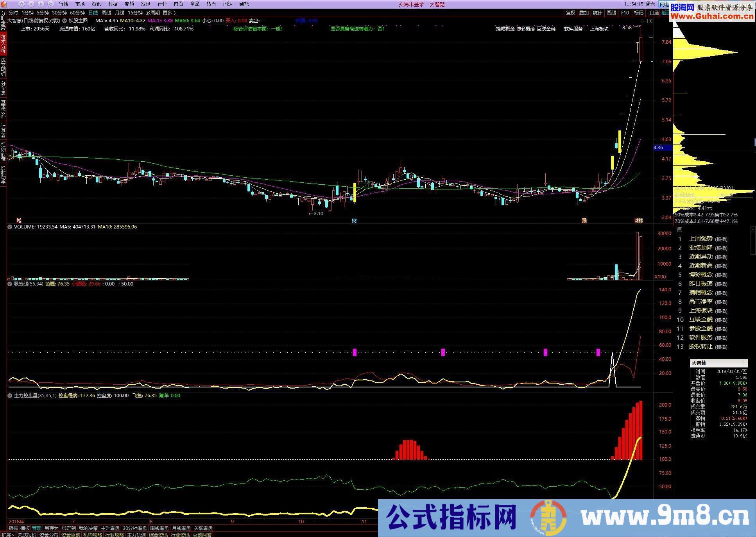Open the 软件服务 sector link in list
The width and height of the screenshot is (756, 537).
pyautogui.click(x=700, y=337)
